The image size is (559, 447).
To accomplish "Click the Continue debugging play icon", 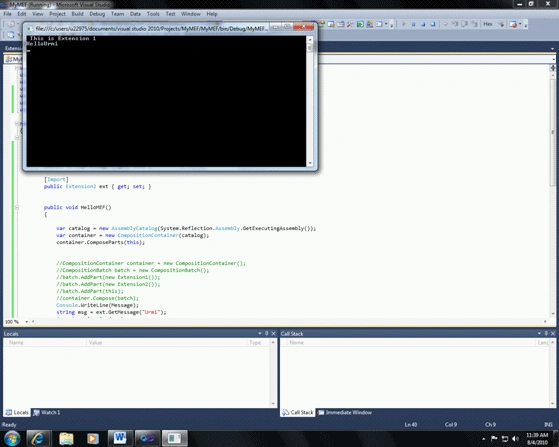I will 404,24.
